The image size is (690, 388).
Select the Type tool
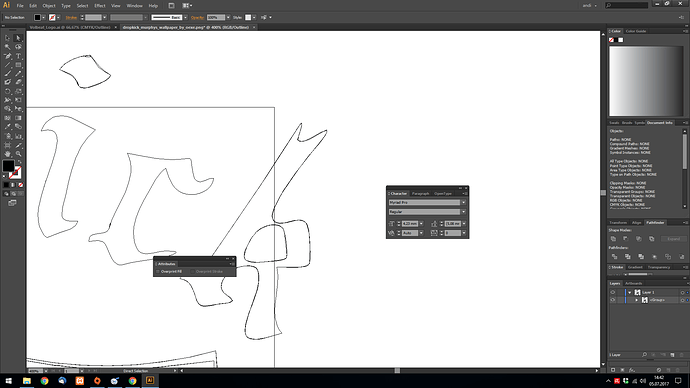[18, 56]
